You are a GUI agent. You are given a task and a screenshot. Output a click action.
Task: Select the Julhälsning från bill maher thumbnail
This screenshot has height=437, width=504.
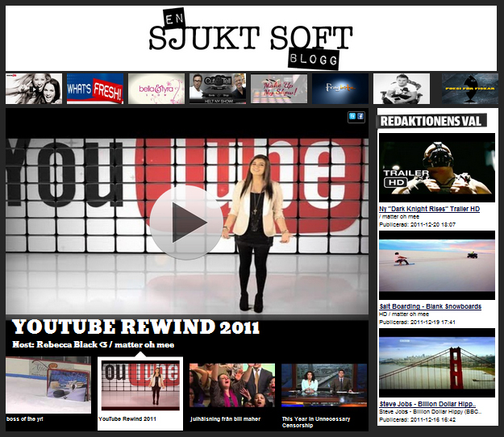pyautogui.click(x=232, y=385)
